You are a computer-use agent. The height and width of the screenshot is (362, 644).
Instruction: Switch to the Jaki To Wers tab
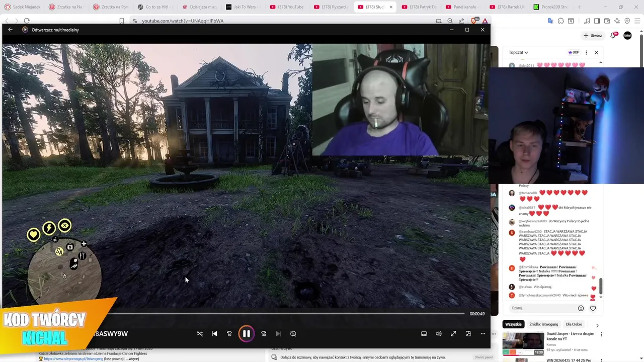click(243, 7)
